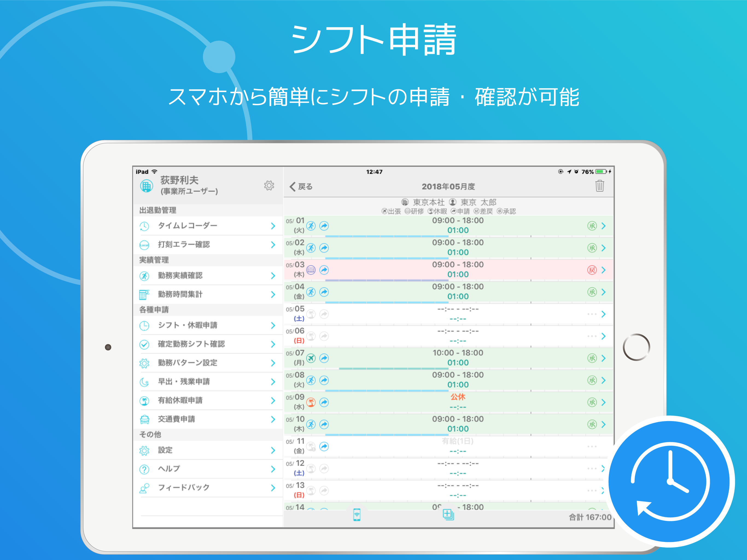Tap the checkmark icon for 確定勤務シフト確認

[x=144, y=344]
